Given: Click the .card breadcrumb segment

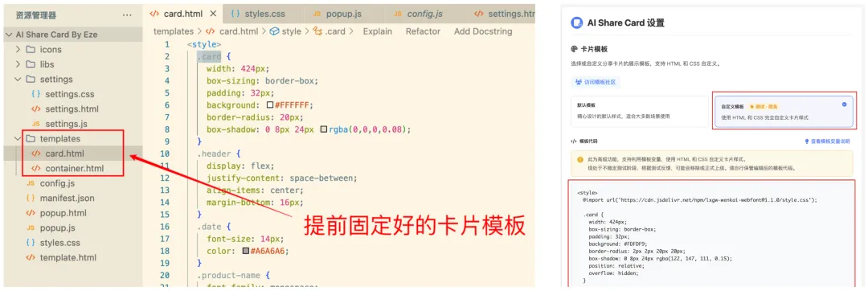Looking at the screenshot, I should [x=335, y=31].
